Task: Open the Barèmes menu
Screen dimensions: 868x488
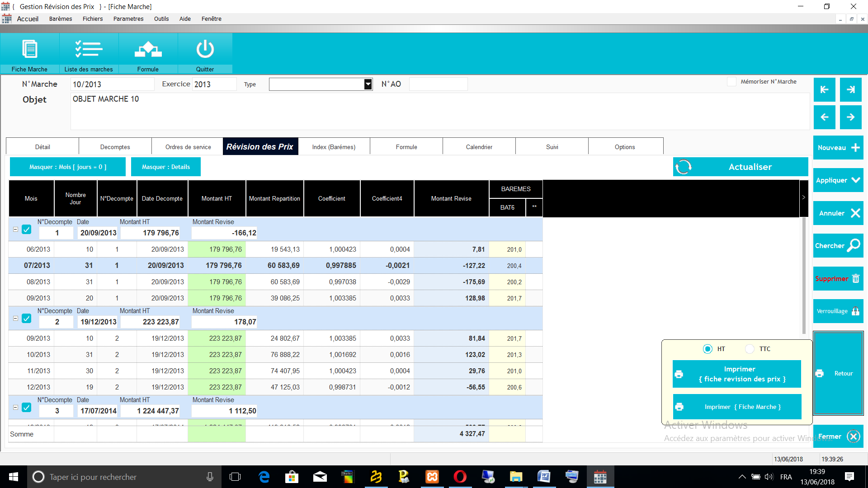Action: [61, 19]
